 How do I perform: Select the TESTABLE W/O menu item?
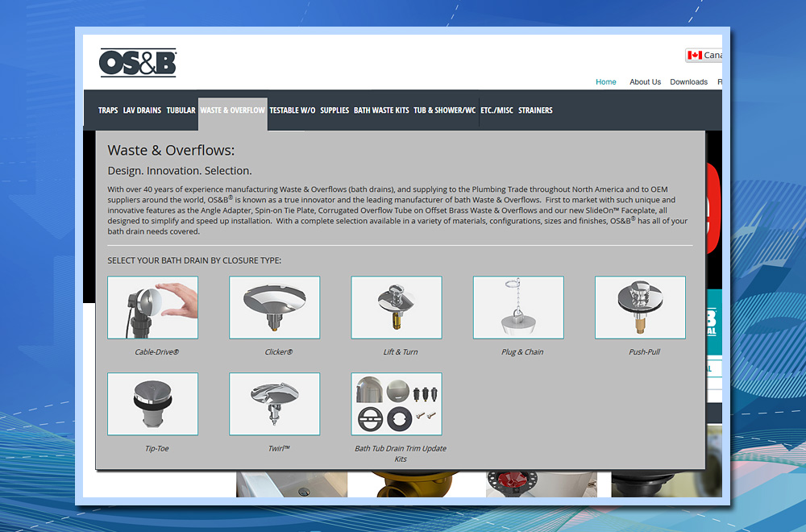click(292, 110)
